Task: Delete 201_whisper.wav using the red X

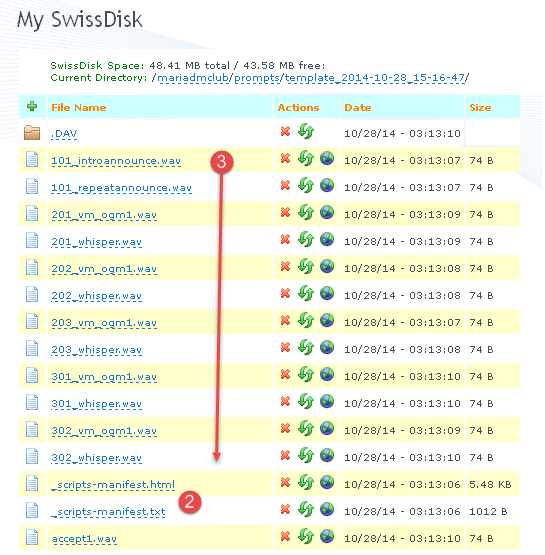Action: click(x=285, y=239)
